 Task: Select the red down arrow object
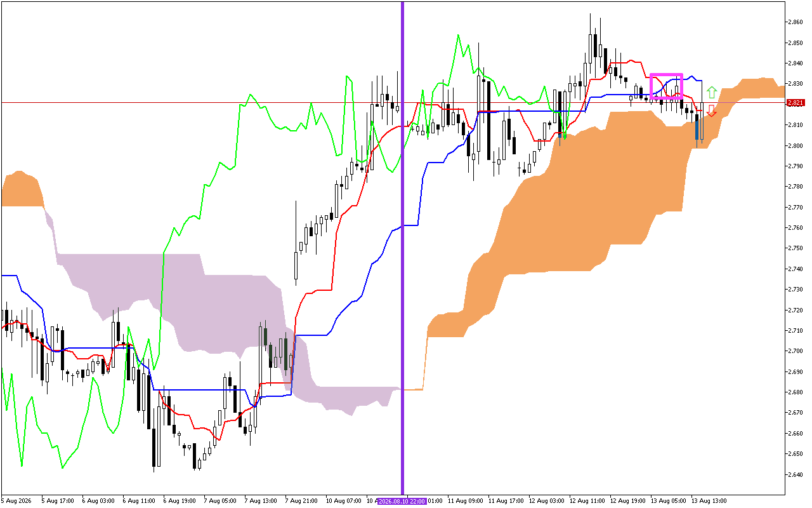(x=711, y=111)
